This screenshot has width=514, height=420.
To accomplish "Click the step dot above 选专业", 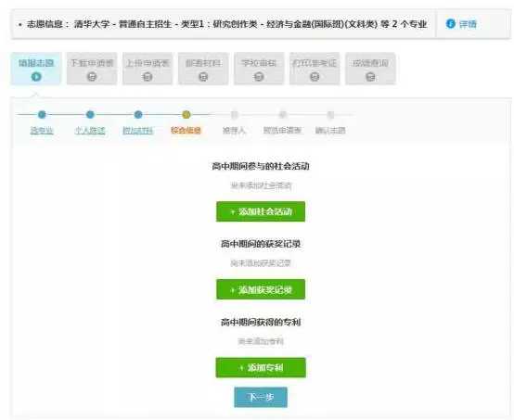I will click(x=42, y=114).
